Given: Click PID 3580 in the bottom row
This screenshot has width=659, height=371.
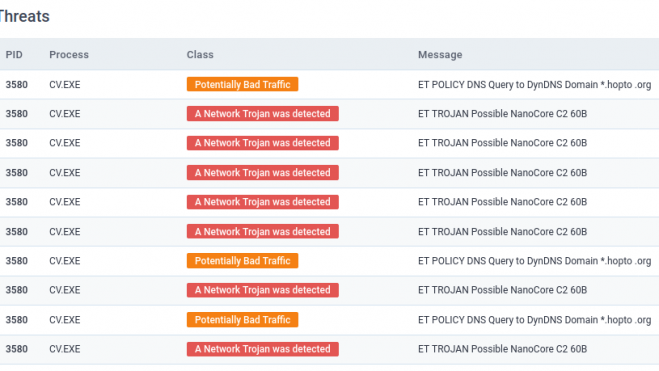Looking at the screenshot, I should [x=16, y=349].
